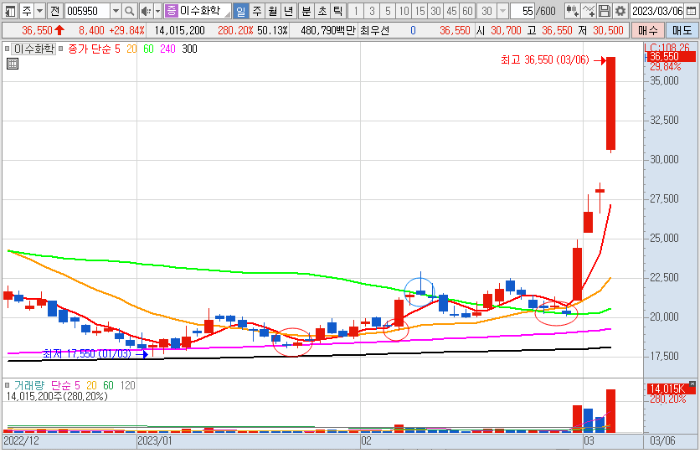Click the stock code field 005950
Image resolution: width=700 pixels, height=450 pixels.
(88, 10)
